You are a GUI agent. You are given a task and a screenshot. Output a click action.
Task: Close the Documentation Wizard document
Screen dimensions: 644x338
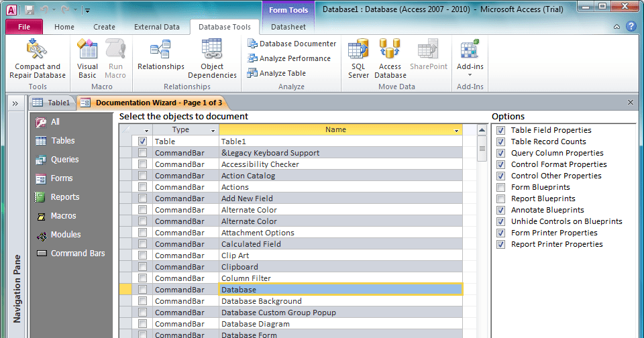[x=631, y=102]
